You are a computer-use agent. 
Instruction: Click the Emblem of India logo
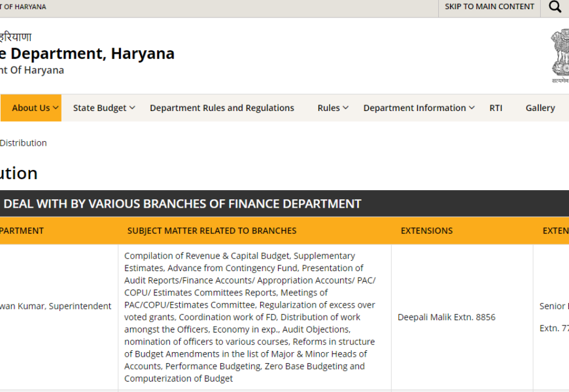pos(560,56)
